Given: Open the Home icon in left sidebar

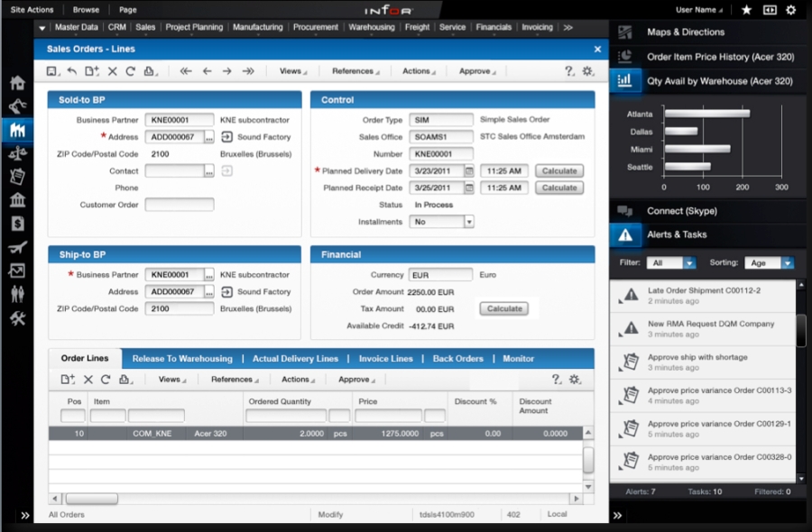Looking at the screenshot, I should [17, 83].
